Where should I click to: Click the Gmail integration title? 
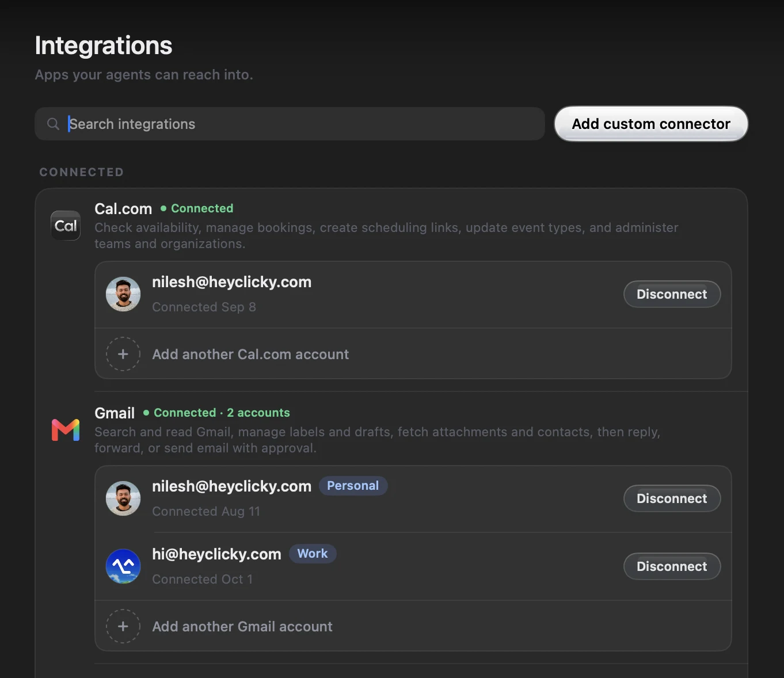(x=115, y=413)
